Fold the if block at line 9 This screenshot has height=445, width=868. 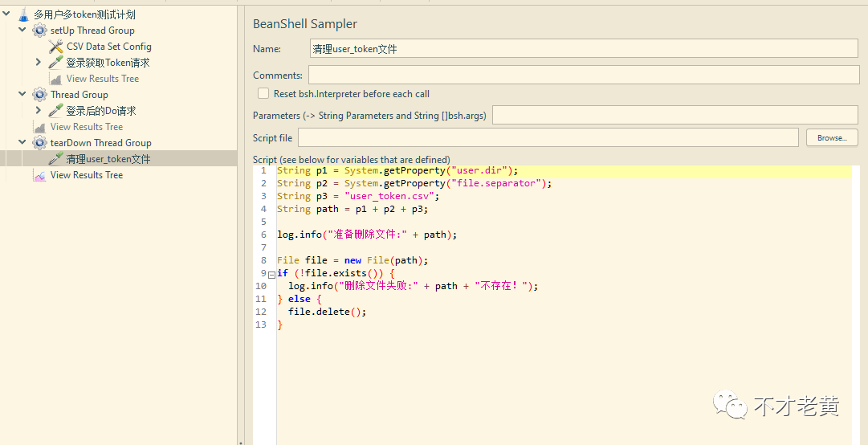pyautogui.click(x=272, y=274)
